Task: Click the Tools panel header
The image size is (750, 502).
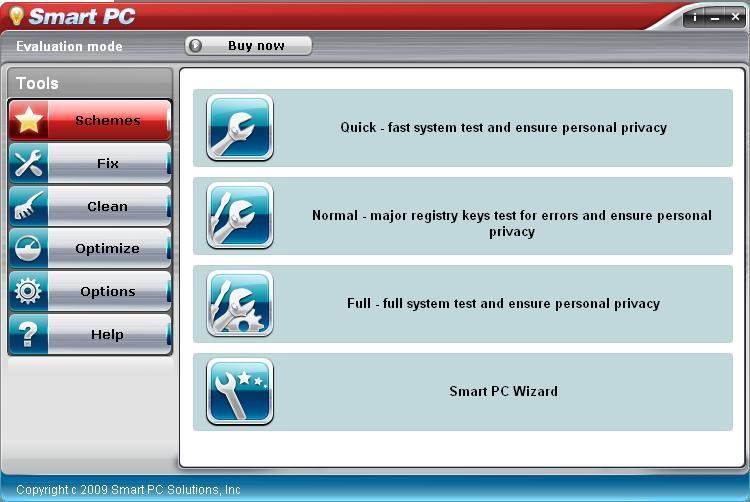Action: (x=90, y=83)
